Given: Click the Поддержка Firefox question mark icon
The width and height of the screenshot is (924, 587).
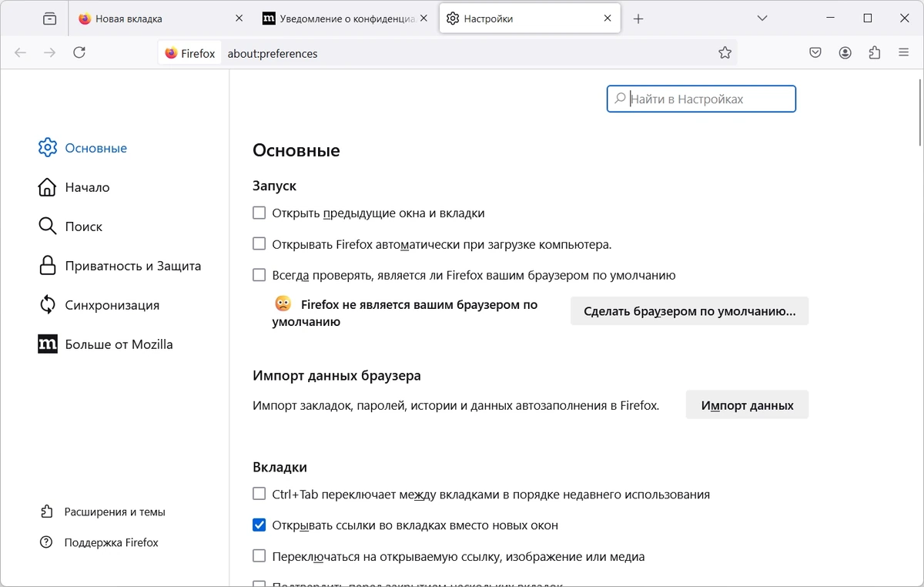Looking at the screenshot, I should pyautogui.click(x=47, y=542).
